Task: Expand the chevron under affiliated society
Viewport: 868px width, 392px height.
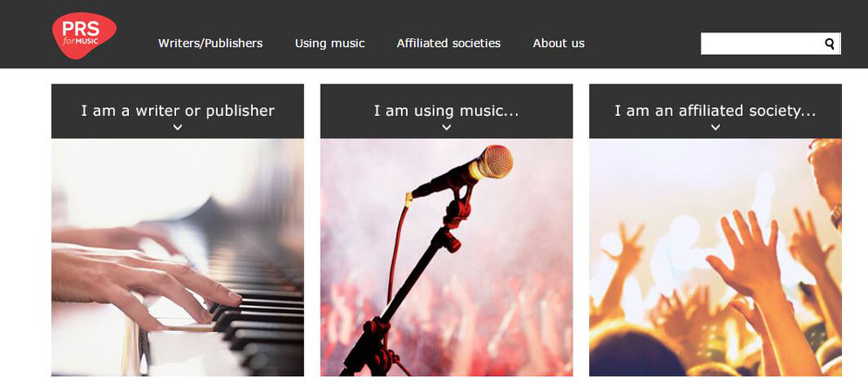Action: coord(715,127)
